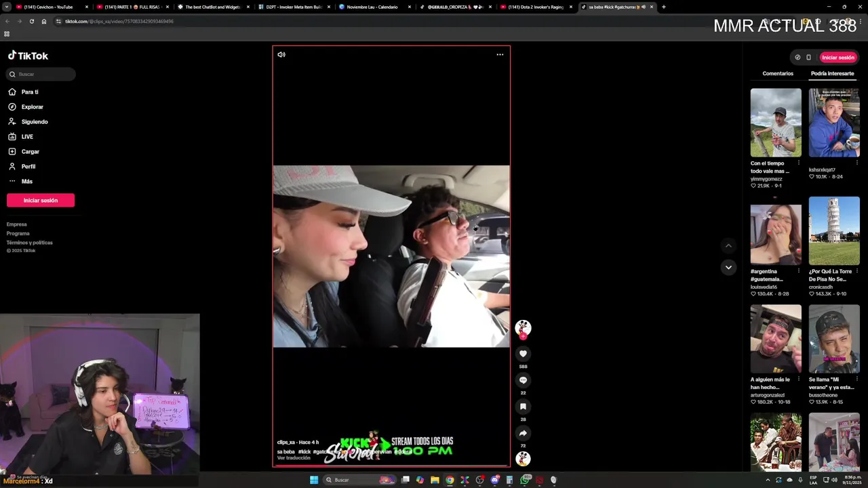Focus the TikTok Buscar search field
Viewport: 868px width, 488px height.
pyautogui.click(x=41, y=74)
